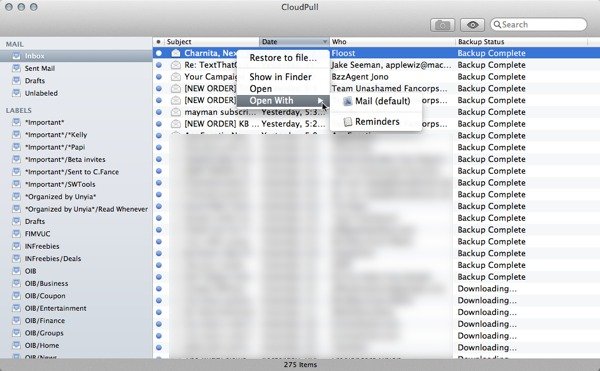Click sender BzzAgent Jono
Viewport: 600px width, 371px height.
[360, 77]
